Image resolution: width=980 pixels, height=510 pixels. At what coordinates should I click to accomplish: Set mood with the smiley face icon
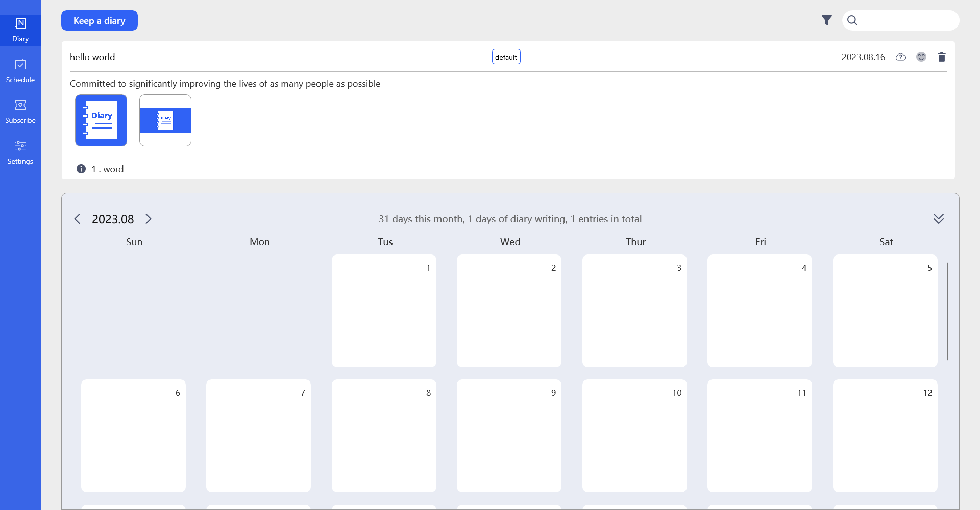pos(921,57)
